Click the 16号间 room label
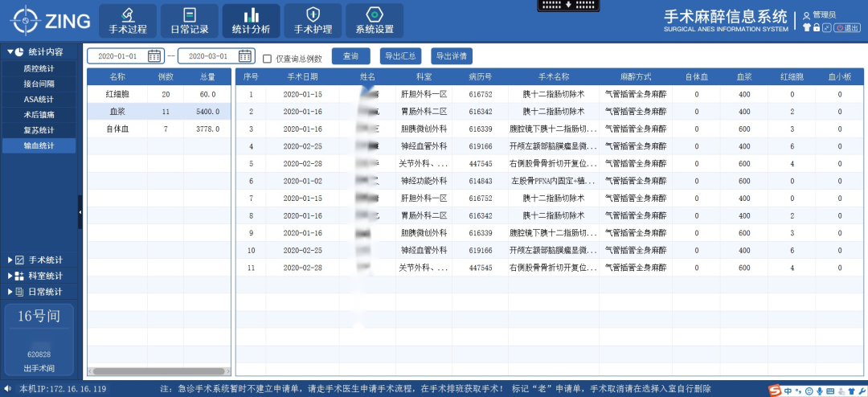The image size is (868, 397). click(x=39, y=316)
